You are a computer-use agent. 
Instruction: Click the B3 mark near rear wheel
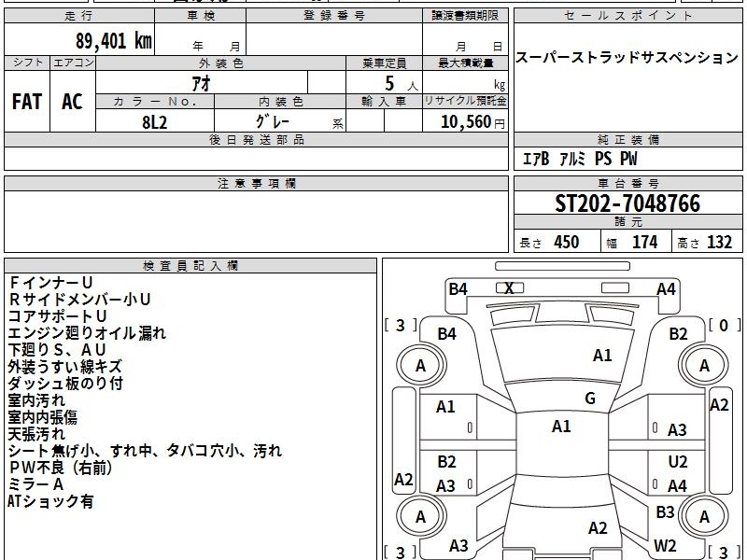(665, 512)
